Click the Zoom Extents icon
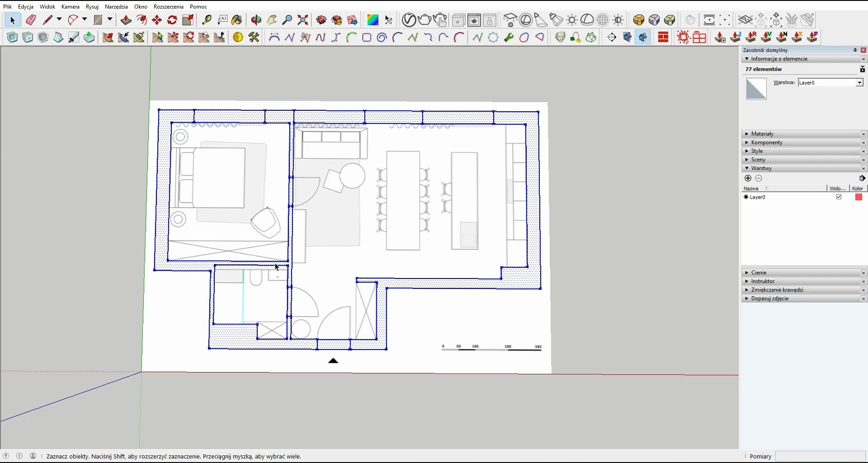The width and height of the screenshot is (868, 463). pyautogui.click(x=303, y=20)
